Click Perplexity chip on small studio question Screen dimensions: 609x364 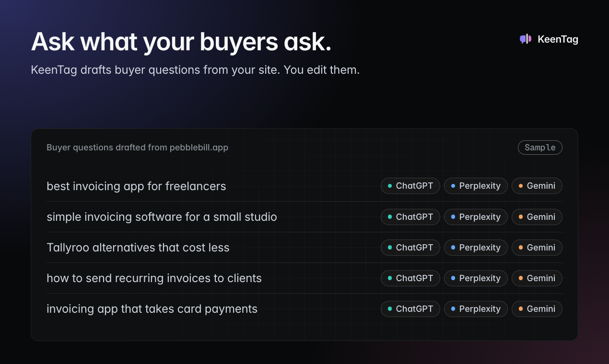click(476, 216)
